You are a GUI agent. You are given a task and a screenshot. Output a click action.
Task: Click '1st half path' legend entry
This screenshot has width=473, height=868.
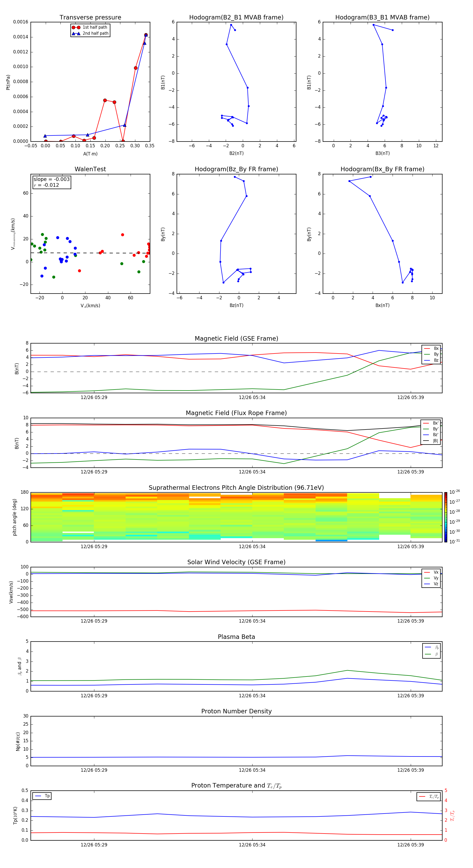tap(90, 27)
